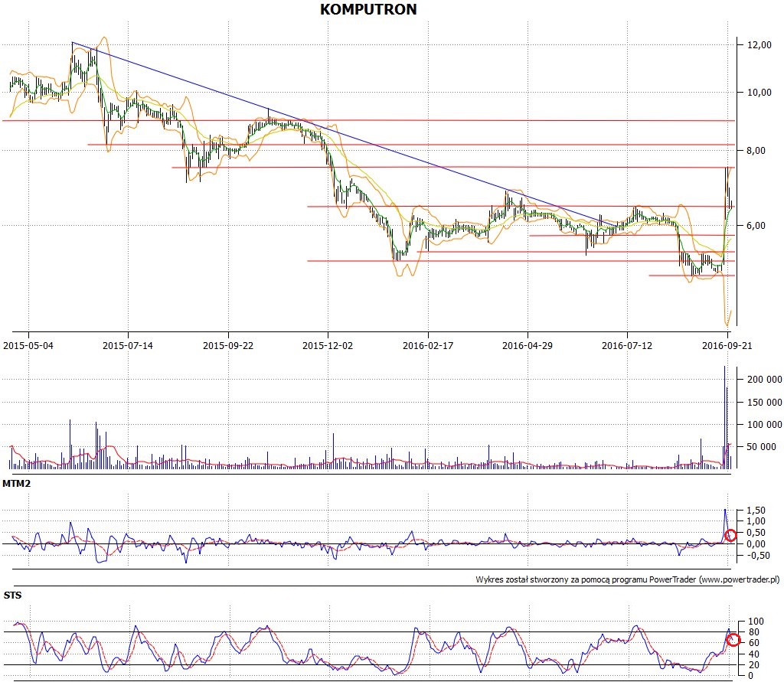The height and width of the screenshot is (682, 784).
Task: Click the 10,00 price axis label
Action: click(759, 93)
